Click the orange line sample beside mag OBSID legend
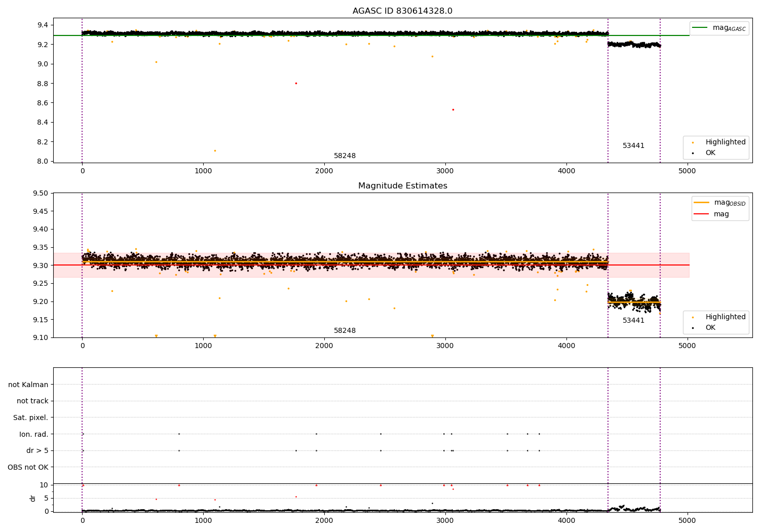The height and width of the screenshot is (532, 760). (x=701, y=203)
